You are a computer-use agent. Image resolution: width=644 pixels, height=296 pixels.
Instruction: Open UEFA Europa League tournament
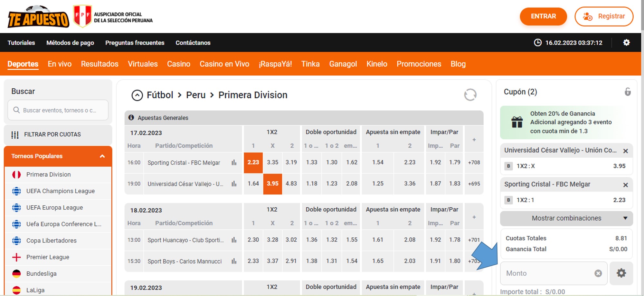(58, 208)
